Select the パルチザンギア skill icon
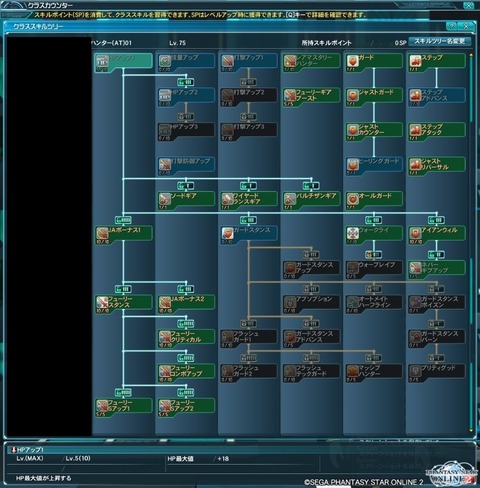Screen dimensions: 480x488 point(290,200)
